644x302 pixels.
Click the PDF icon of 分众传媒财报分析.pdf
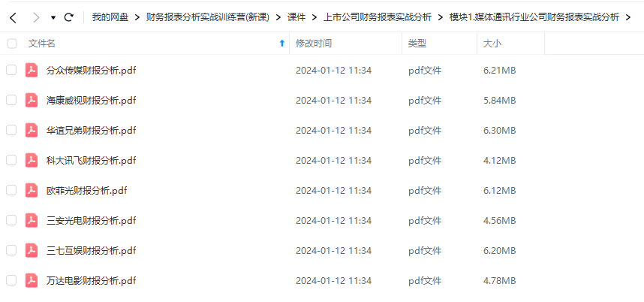point(32,71)
